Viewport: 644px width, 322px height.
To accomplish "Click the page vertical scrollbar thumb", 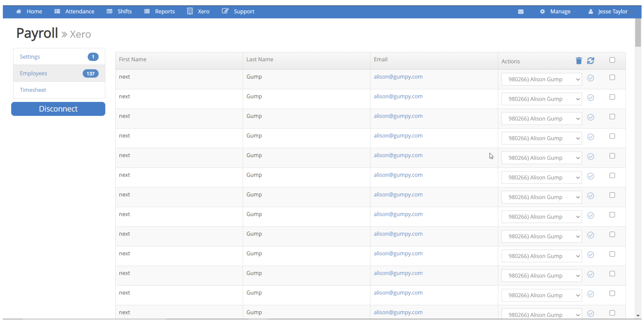I will [x=638, y=32].
